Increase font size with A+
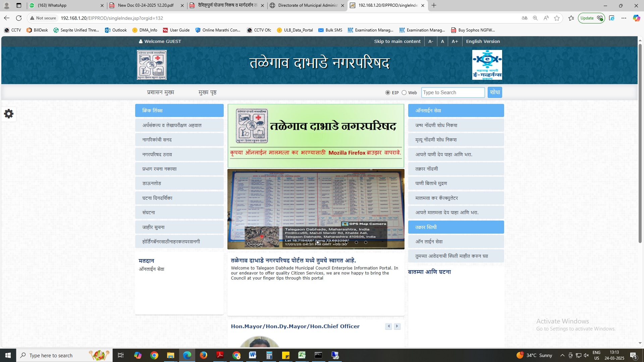Screen dimensions: 644x362 click(x=455, y=42)
